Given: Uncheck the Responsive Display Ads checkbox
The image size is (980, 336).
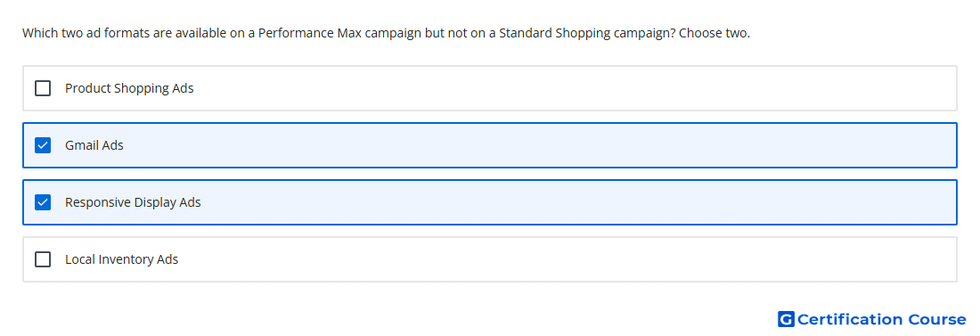Looking at the screenshot, I should [43, 202].
